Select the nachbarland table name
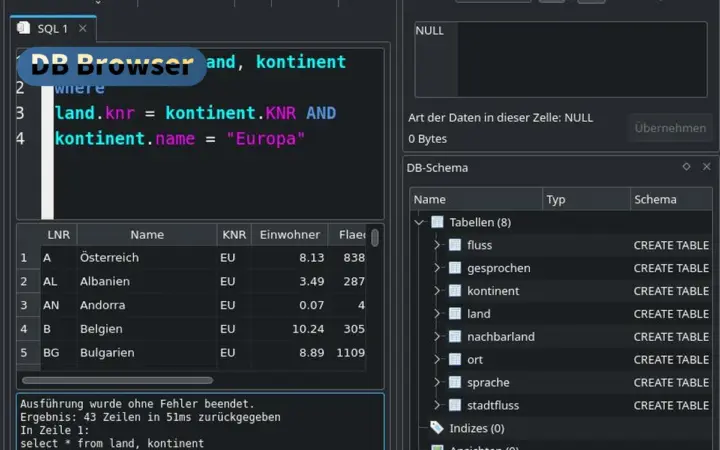 tap(501, 337)
